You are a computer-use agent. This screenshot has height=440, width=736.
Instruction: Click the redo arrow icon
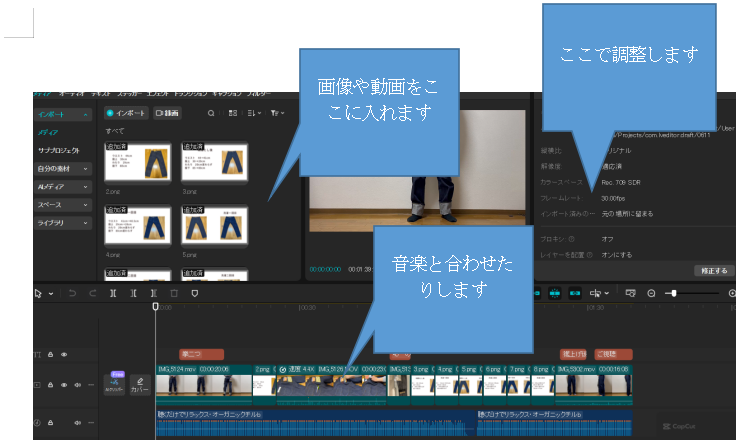pos(92,293)
